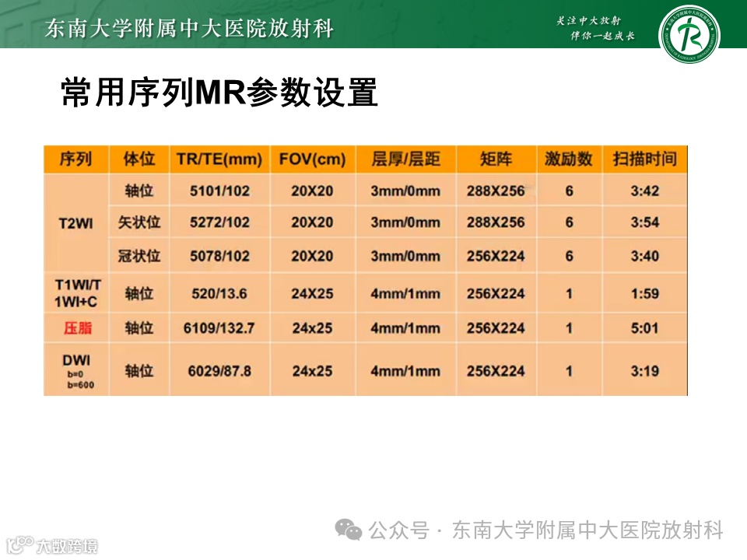Click the slogan text 关注中大放射

(x=589, y=20)
